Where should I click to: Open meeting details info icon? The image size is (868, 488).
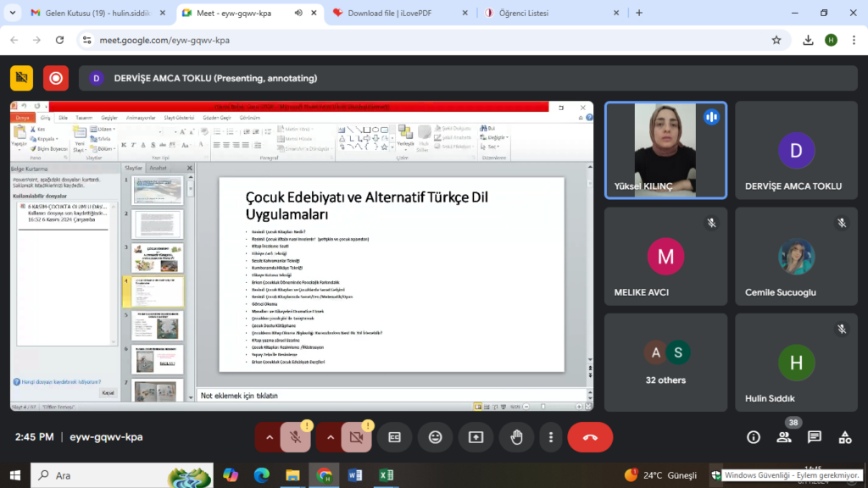click(754, 437)
